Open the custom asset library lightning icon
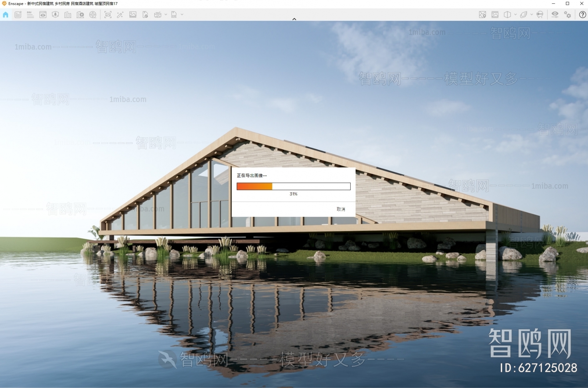This screenshot has width=588, height=388. (80, 15)
